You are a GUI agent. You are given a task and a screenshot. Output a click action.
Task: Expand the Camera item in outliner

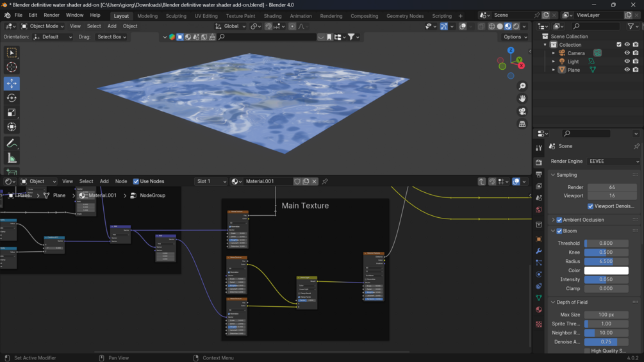553,53
